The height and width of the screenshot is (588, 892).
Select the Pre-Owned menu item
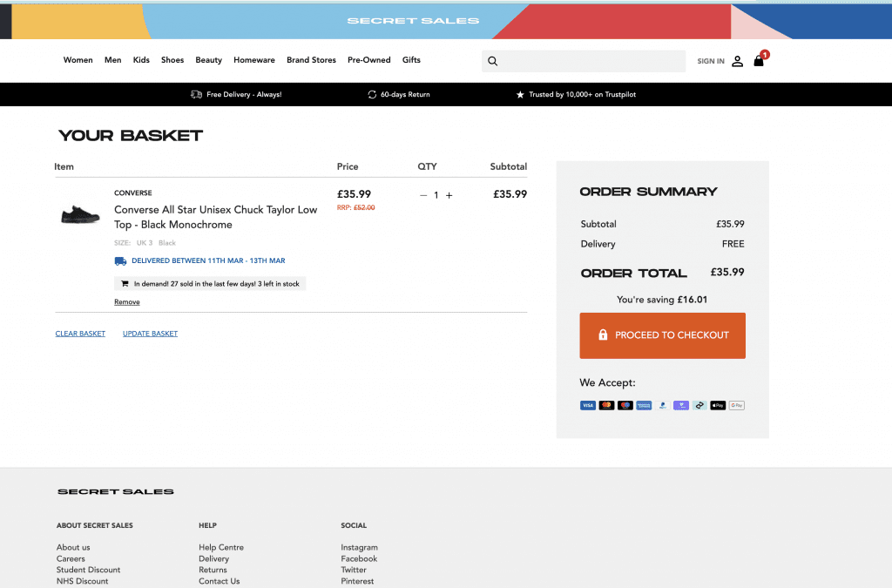[x=369, y=60]
